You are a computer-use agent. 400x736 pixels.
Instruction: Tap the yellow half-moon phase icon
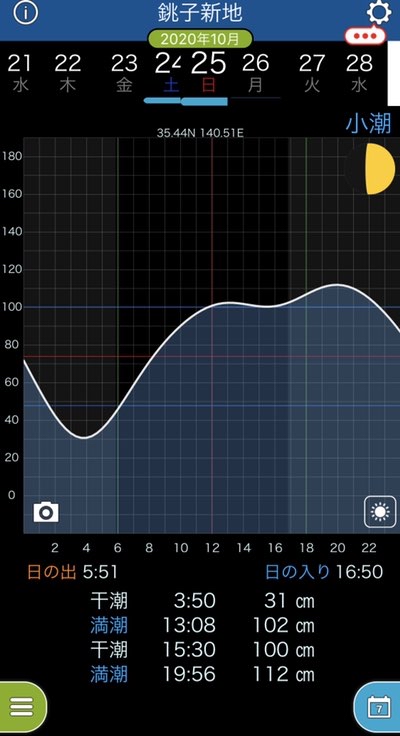(380, 169)
